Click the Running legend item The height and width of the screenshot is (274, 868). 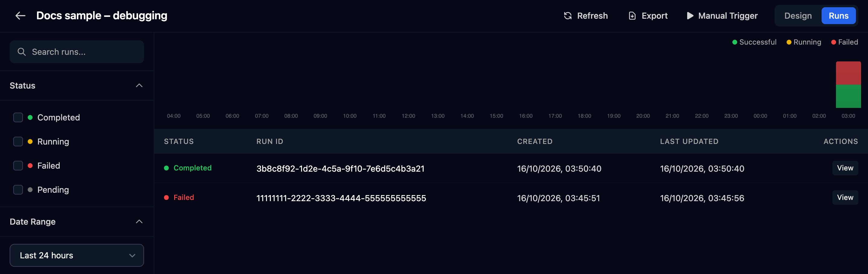point(804,42)
